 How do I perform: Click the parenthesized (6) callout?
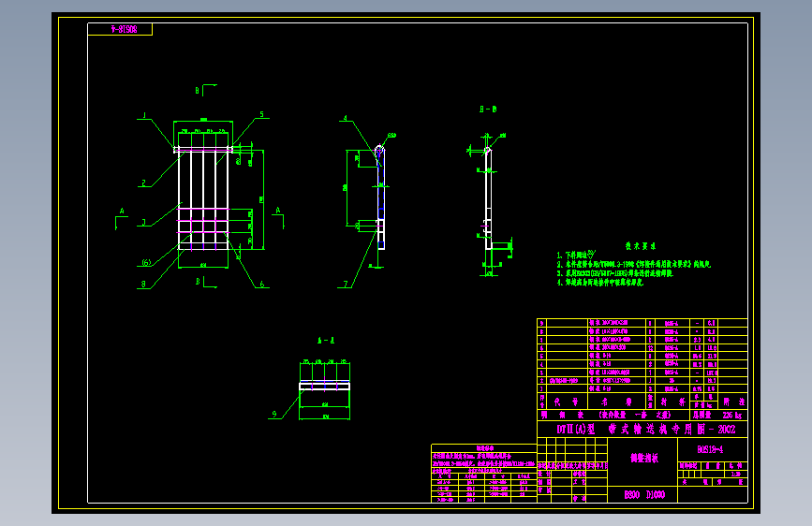pos(146,262)
